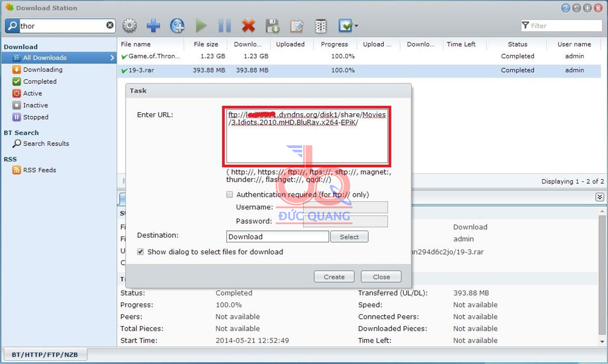Close the Task dialog
This screenshot has width=608, height=364.
[381, 277]
